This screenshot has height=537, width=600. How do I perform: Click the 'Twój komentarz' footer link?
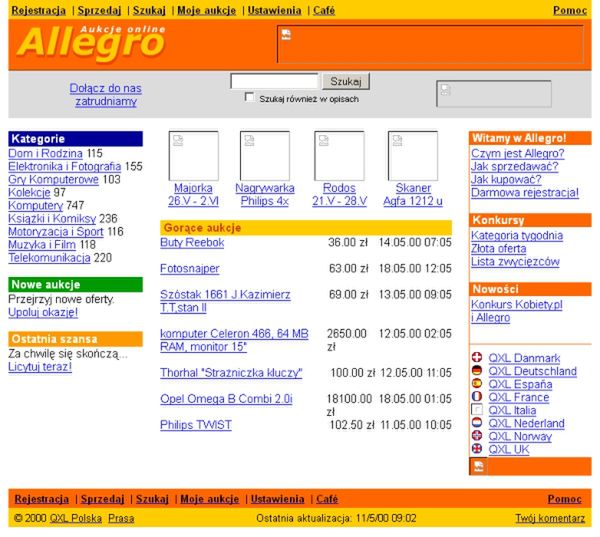coord(550,518)
